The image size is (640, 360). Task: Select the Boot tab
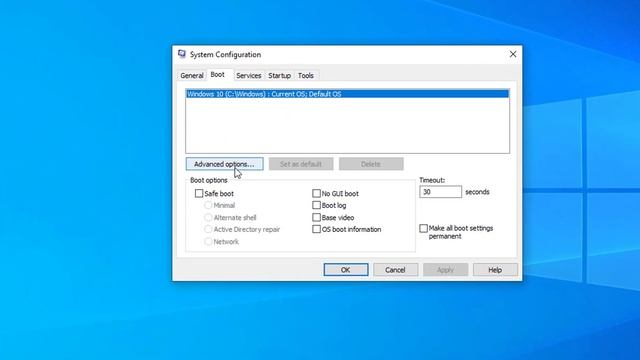(218, 75)
